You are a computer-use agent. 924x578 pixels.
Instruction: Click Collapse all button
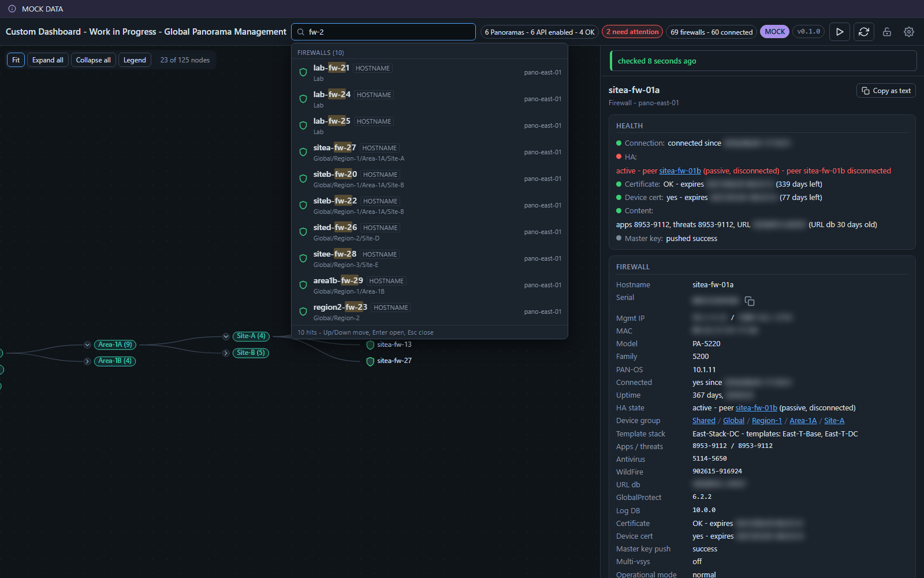[93, 60]
